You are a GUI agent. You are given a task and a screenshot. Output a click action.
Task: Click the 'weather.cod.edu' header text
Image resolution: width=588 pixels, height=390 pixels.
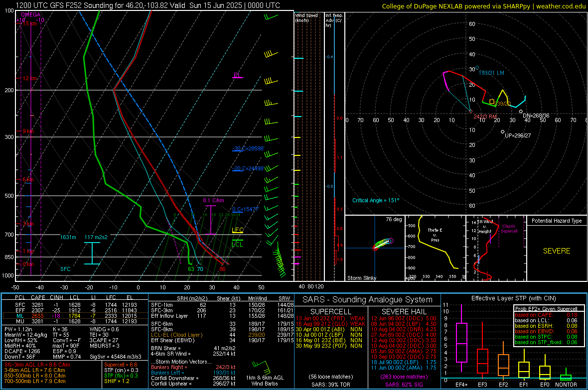click(x=561, y=6)
